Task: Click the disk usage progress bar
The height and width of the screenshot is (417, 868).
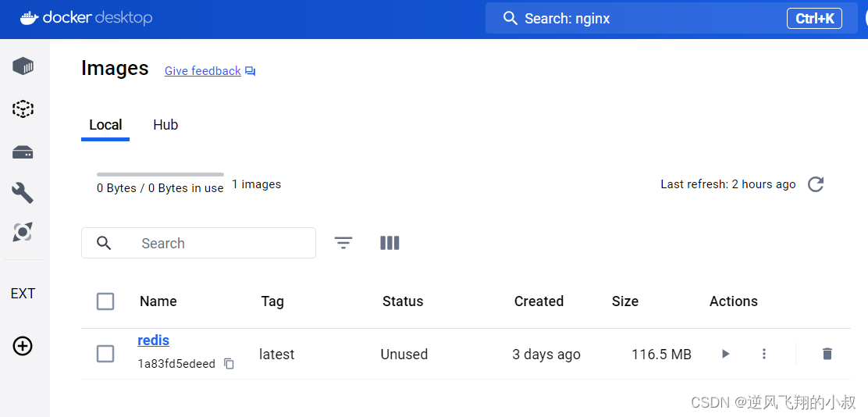Action: click(161, 174)
